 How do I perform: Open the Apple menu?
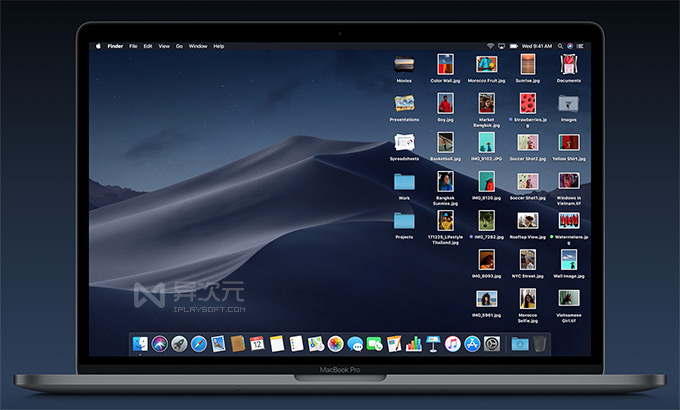pyautogui.click(x=98, y=46)
